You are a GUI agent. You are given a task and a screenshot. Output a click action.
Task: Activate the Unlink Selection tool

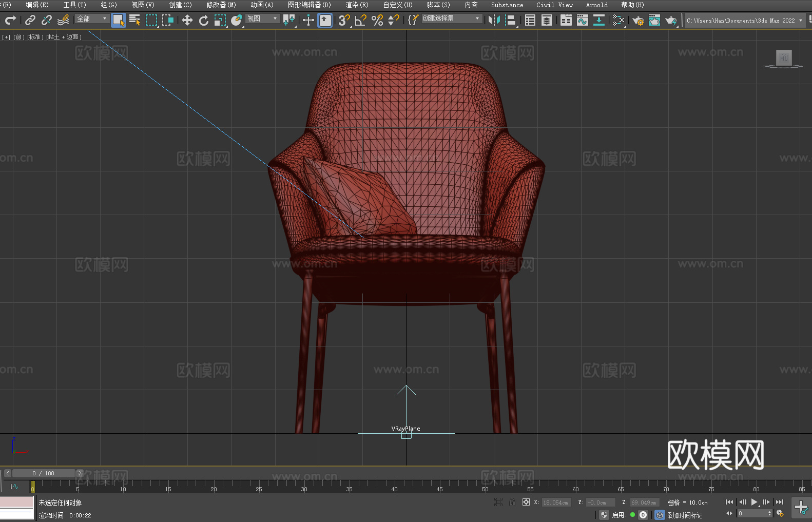tap(47, 20)
